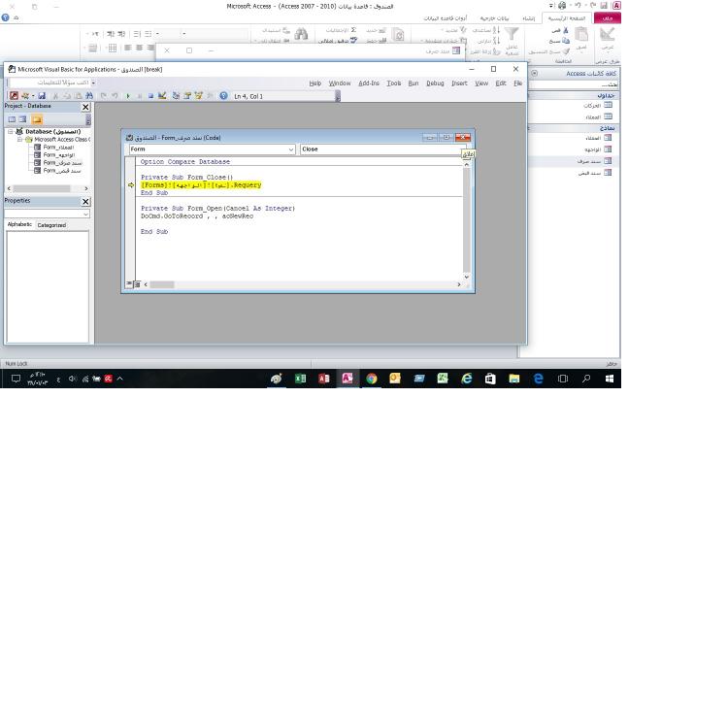Image resolution: width=728 pixels, height=728 pixels.
Task: Click the View Microsoft Access icon in VBA toolbar
Action: coord(14,96)
